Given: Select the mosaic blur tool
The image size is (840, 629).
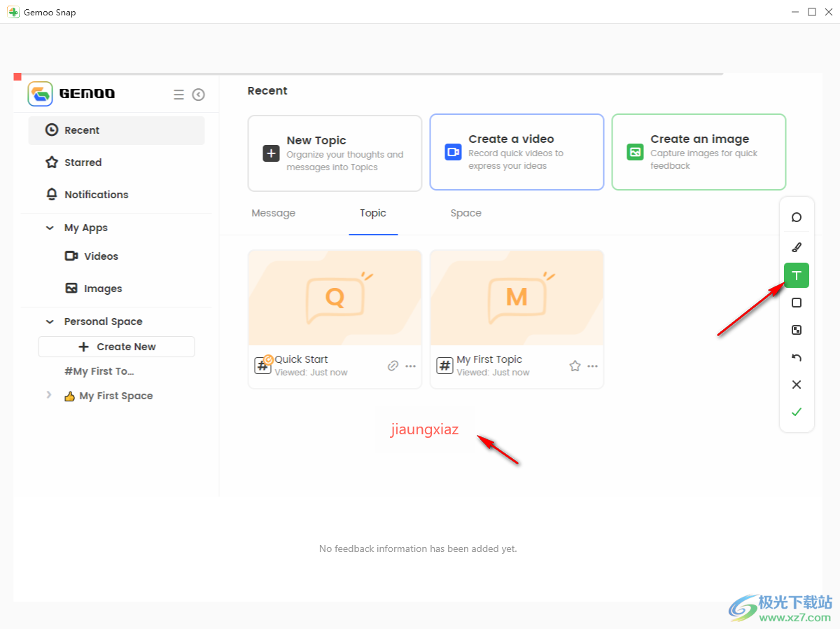Looking at the screenshot, I should tap(796, 330).
